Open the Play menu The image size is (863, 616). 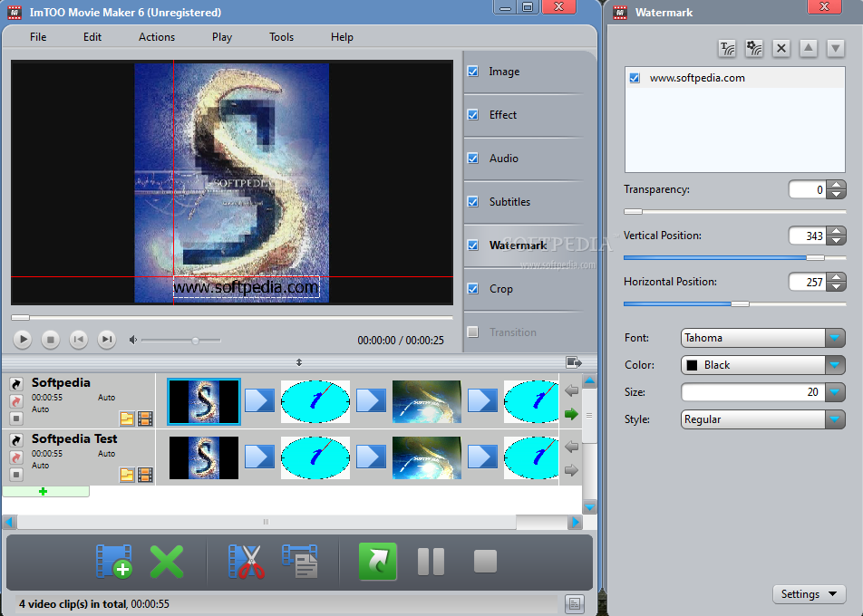222,37
